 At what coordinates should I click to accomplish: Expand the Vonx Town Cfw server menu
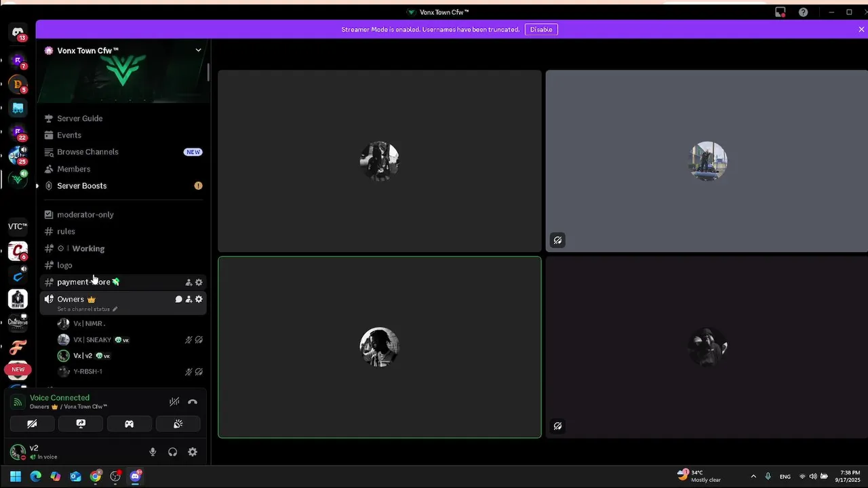(198, 50)
